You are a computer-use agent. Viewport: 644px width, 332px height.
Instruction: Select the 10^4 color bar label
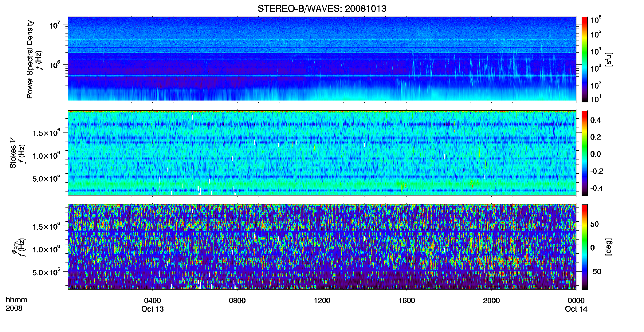click(x=596, y=51)
